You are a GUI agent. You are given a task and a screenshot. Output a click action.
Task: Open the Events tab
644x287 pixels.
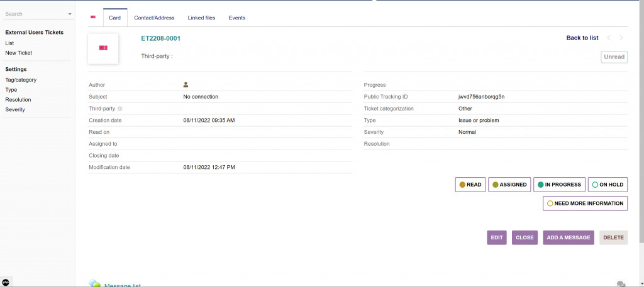click(237, 18)
